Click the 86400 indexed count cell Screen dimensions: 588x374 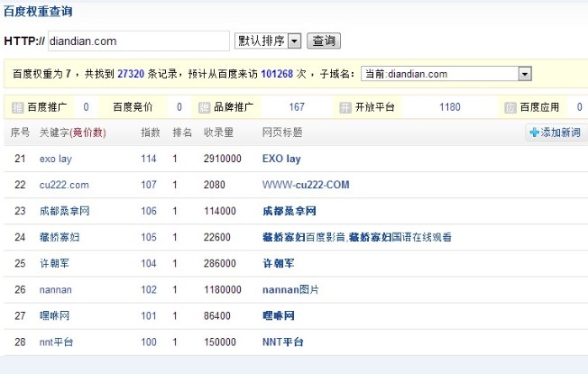coord(217,316)
